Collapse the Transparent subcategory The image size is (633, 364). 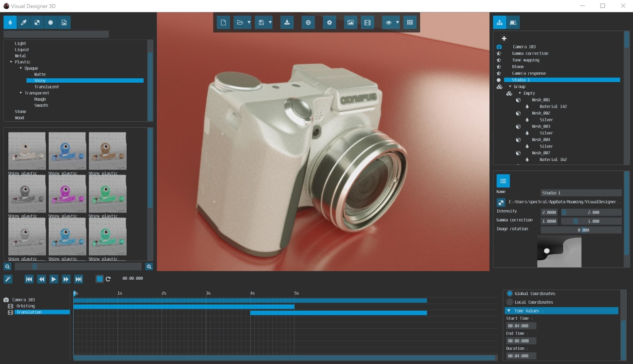pos(21,93)
